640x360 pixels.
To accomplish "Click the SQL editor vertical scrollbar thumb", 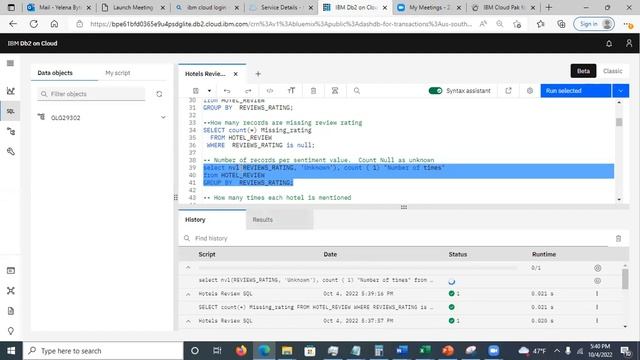I will pyautogui.click(x=619, y=122).
